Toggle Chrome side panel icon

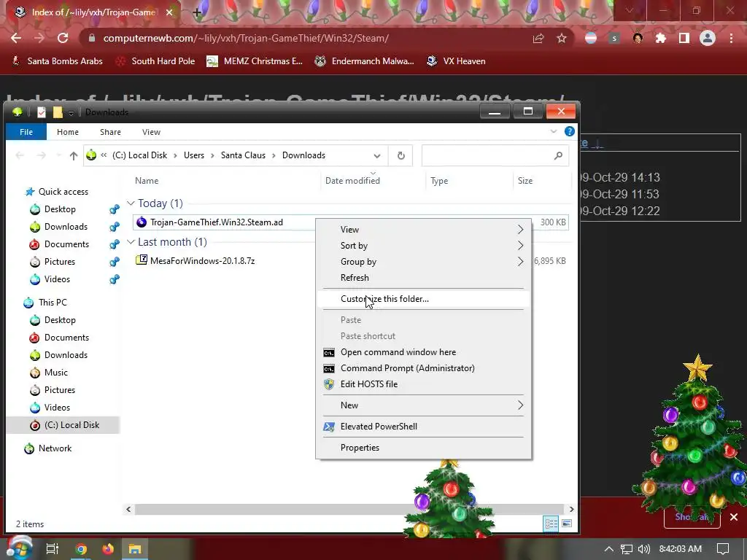pyautogui.click(x=684, y=38)
